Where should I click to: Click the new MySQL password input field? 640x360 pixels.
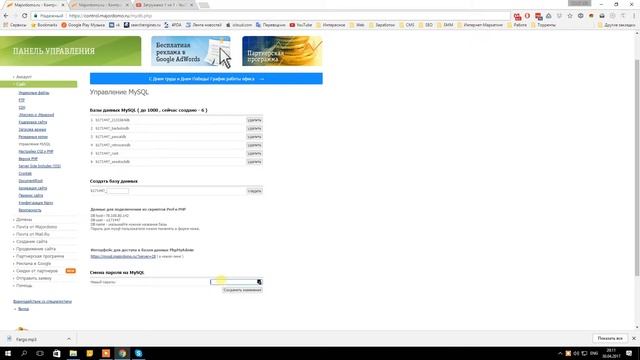click(236, 282)
